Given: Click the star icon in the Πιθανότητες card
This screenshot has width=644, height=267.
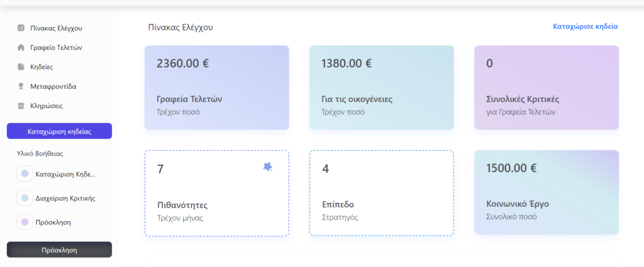Looking at the screenshot, I should (268, 166).
